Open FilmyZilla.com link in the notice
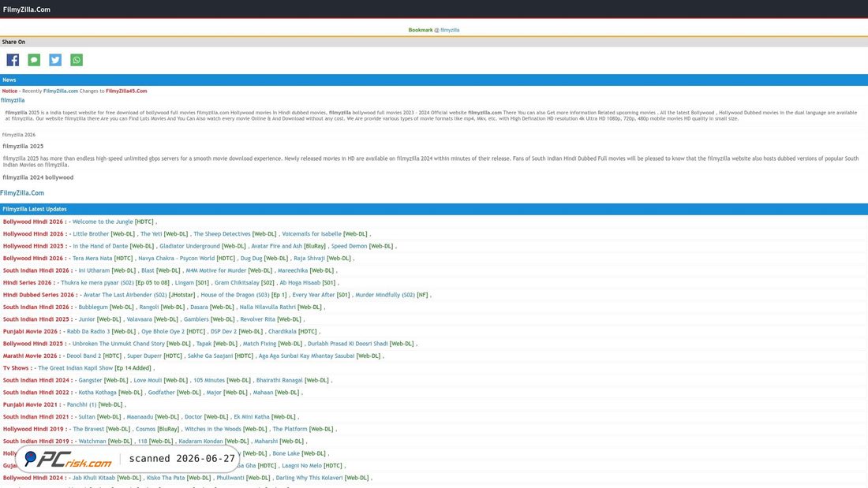 pos(60,91)
